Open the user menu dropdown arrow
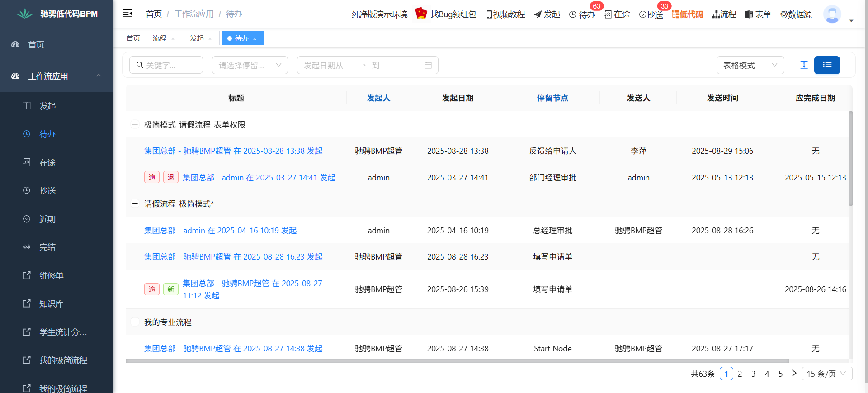 tap(851, 21)
